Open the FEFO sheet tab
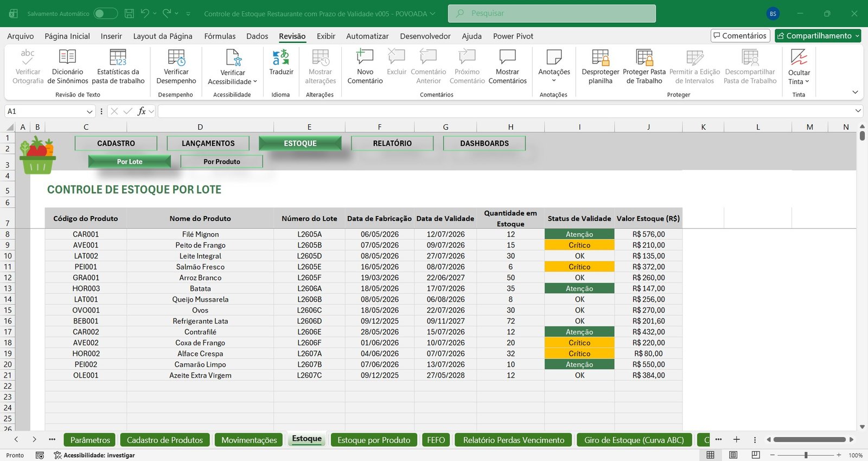The width and height of the screenshot is (868, 461). click(x=436, y=440)
